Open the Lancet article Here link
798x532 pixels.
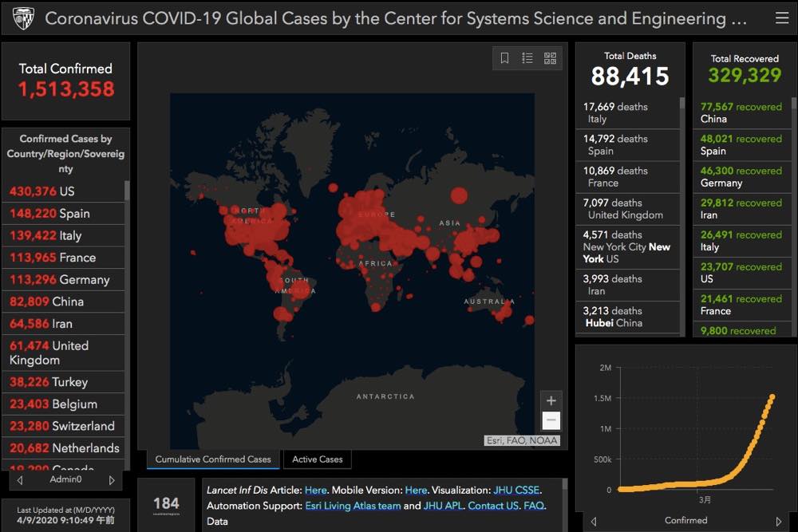(315, 491)
